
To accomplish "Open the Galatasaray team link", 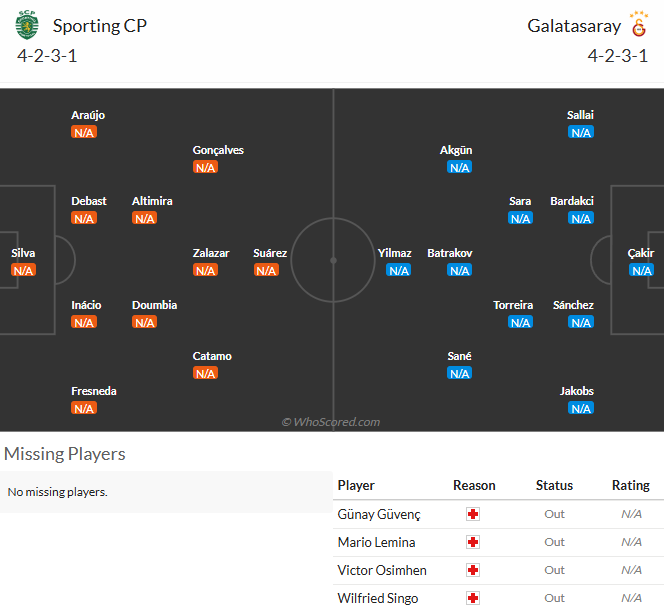I will tap(574, 26).
